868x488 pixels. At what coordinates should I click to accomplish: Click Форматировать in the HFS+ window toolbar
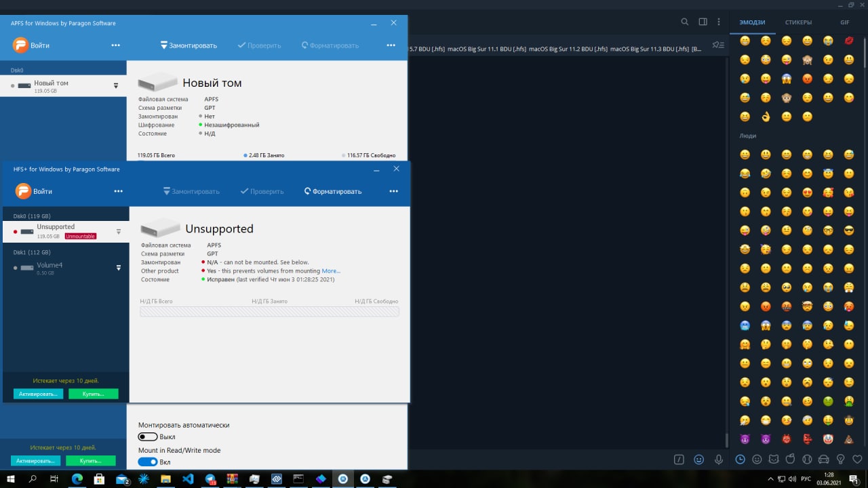click(332, 191)
